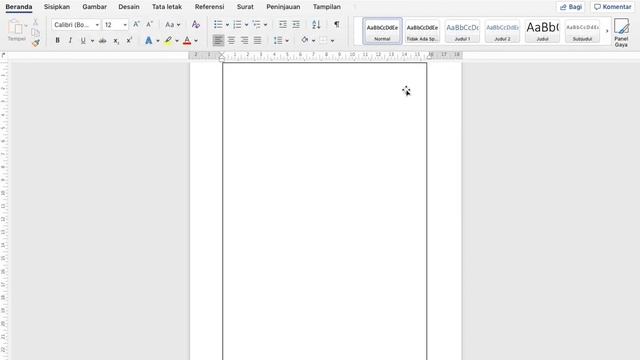This screenshot has width=640, height=360.
Task: Decrease font size with the smaller A
Action: tap(149, 24)
